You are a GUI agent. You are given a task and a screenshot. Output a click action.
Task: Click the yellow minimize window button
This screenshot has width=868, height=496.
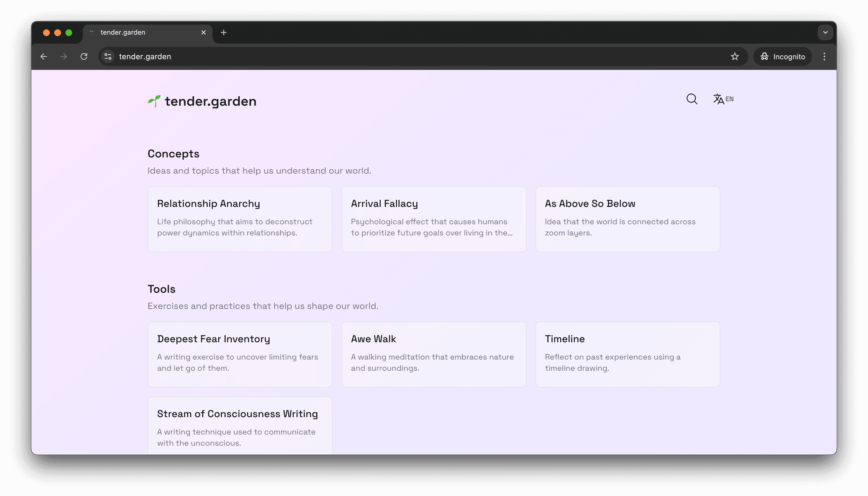(58, 33)
